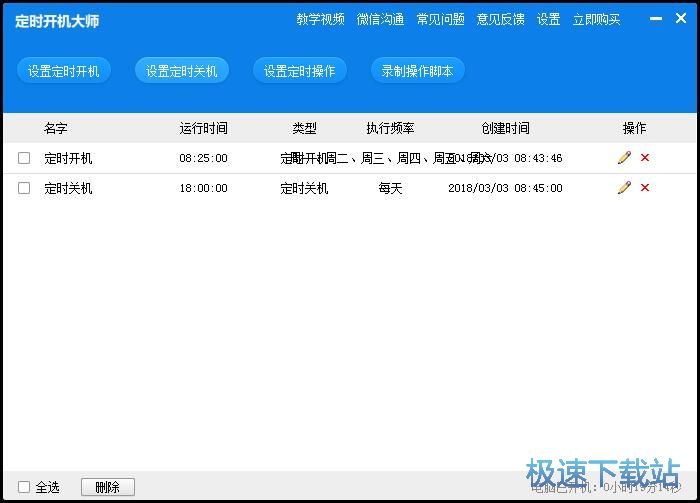Click the 名字 column header
The height and width of the screenshot is (503, 700).
[x=56, y=129]
